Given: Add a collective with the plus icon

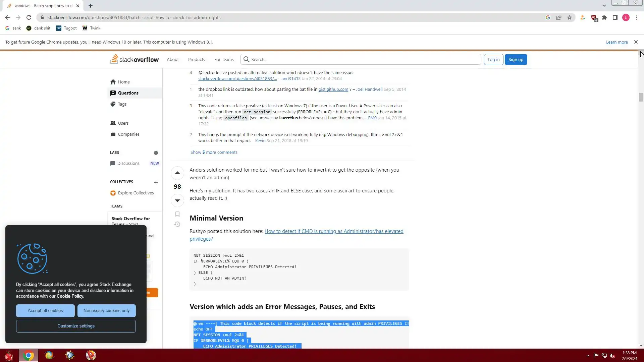Looking at the screenshot, I should 156,182.
